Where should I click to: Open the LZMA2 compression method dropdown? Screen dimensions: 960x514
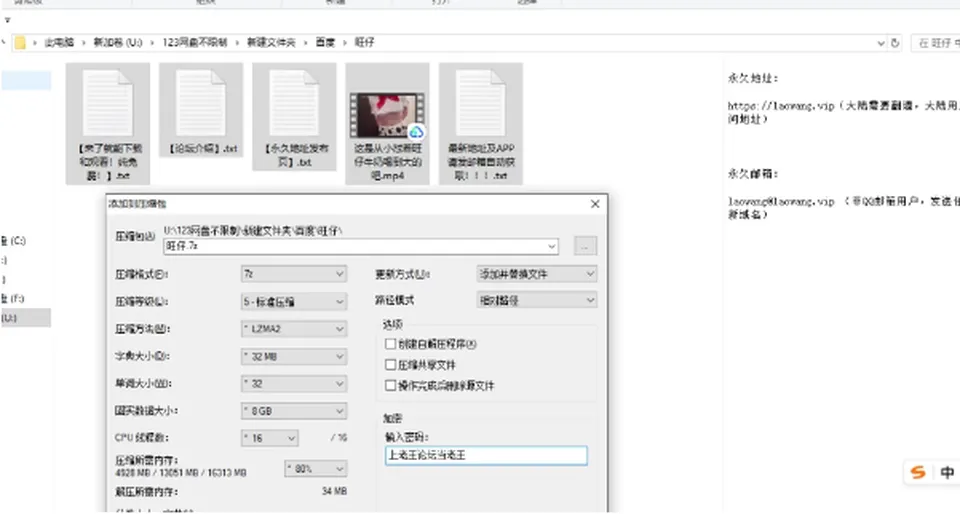[294, 329]
